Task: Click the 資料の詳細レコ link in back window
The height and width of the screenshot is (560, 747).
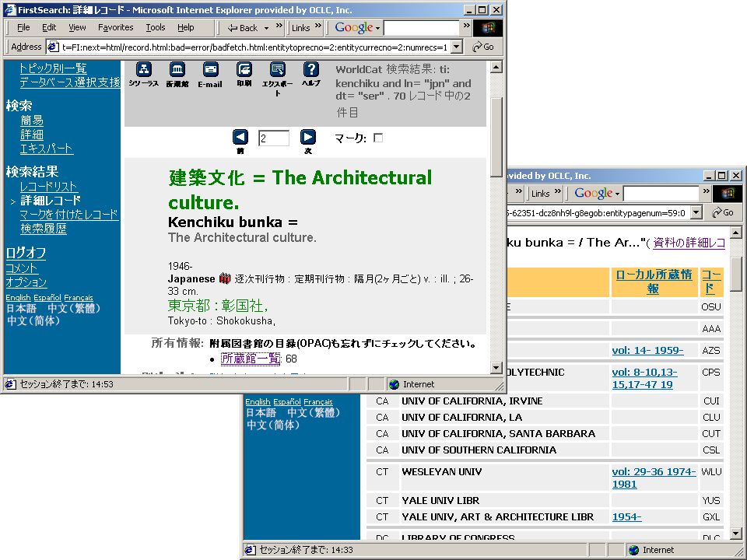Action: 689,243
